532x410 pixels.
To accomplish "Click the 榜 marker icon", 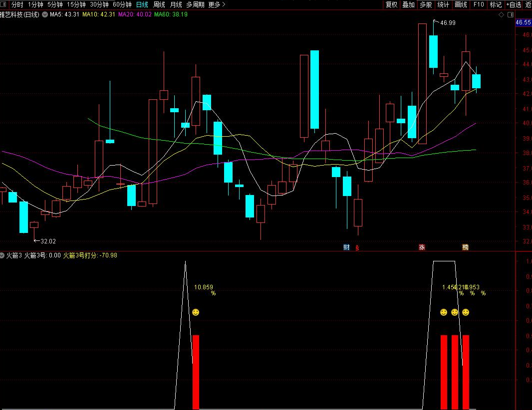I will coord(466,247).
